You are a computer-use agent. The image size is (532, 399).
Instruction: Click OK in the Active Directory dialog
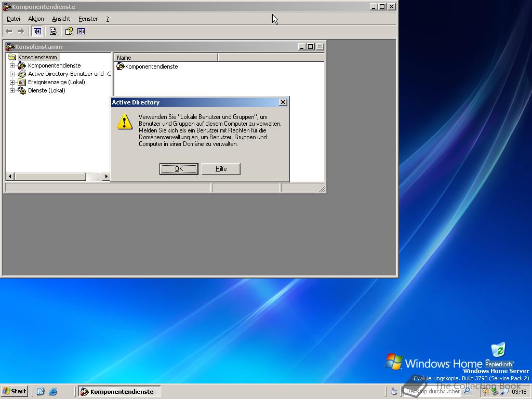pyautogui.click(x=179, y=169)
